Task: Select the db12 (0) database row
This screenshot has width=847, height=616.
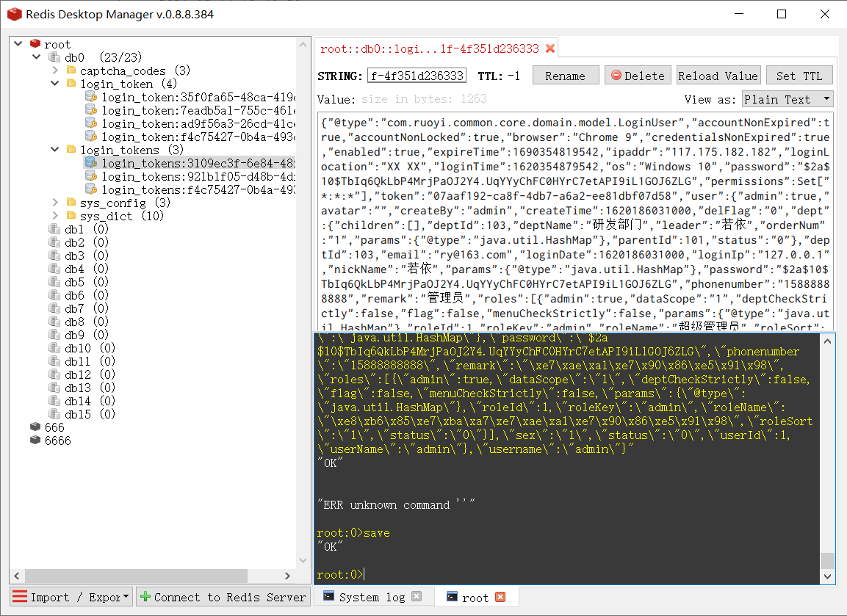Action: coord(82,374)
